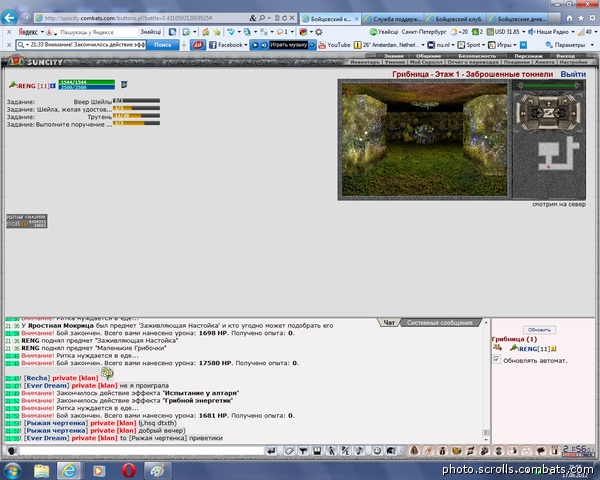Open Internet Explorer from the Windows taskbar
This screenshot has width=600, height=480.
click(x=69, y=470)
